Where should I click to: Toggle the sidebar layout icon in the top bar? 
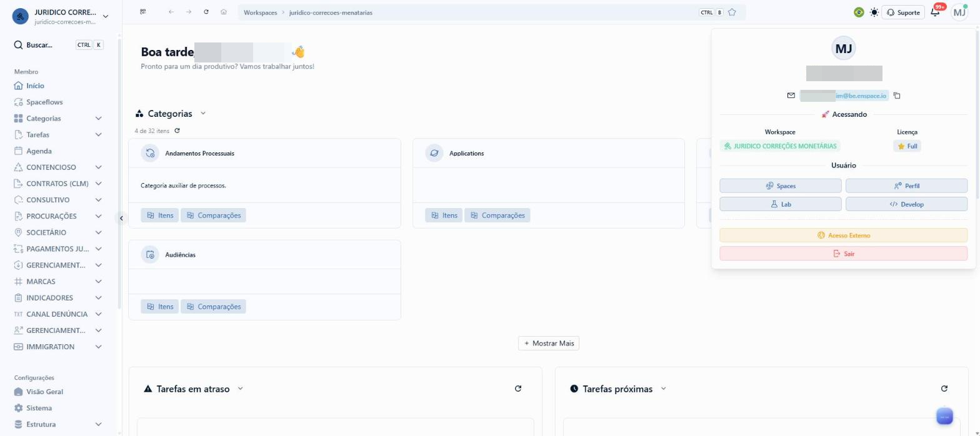click(143, 12)
